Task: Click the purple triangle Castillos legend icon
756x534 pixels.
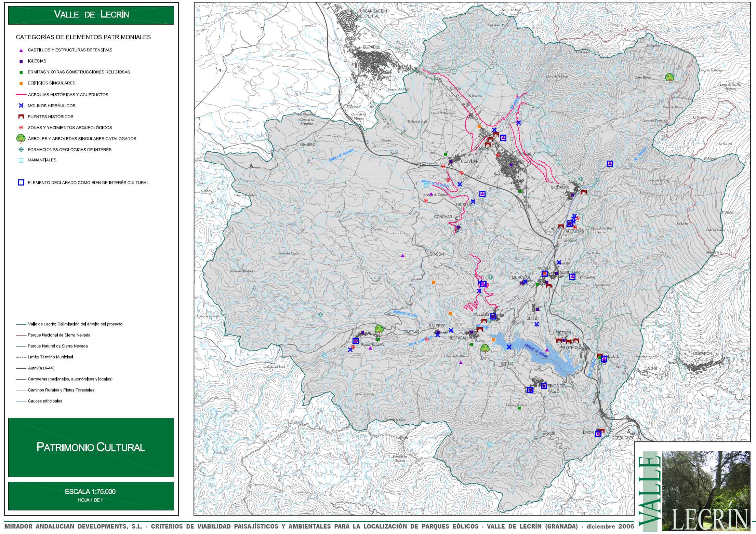Action: 21,50
